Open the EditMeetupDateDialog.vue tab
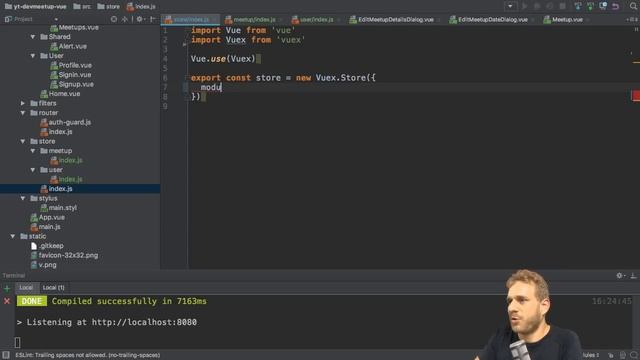640x360 pixels. click(492, 20)
